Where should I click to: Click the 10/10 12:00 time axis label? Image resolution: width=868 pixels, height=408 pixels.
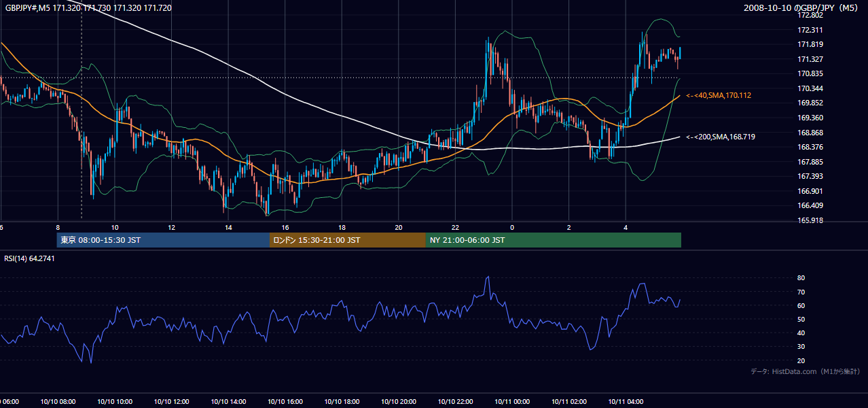pyautogui.click(x=171, y=402)
